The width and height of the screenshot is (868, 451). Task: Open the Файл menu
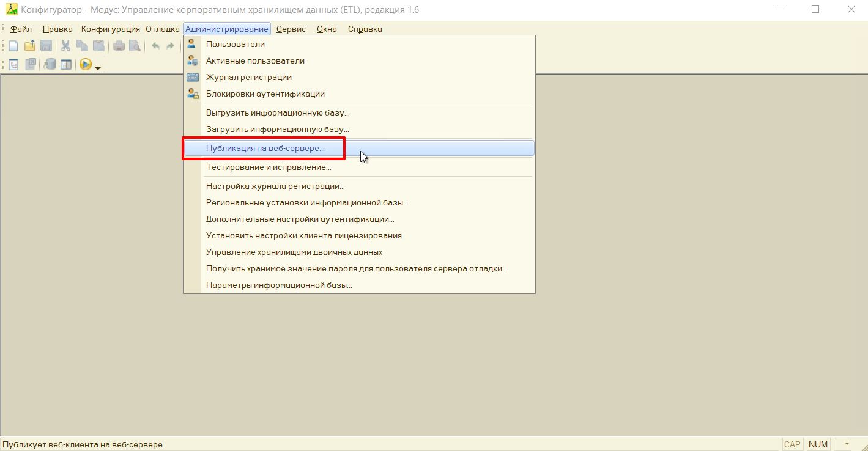tap(21, 29)
